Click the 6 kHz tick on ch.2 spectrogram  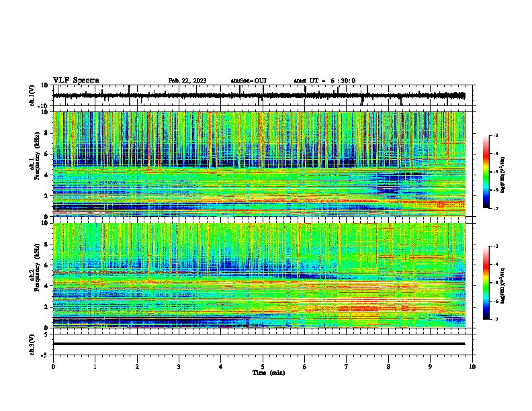click(x=46, y=265)
